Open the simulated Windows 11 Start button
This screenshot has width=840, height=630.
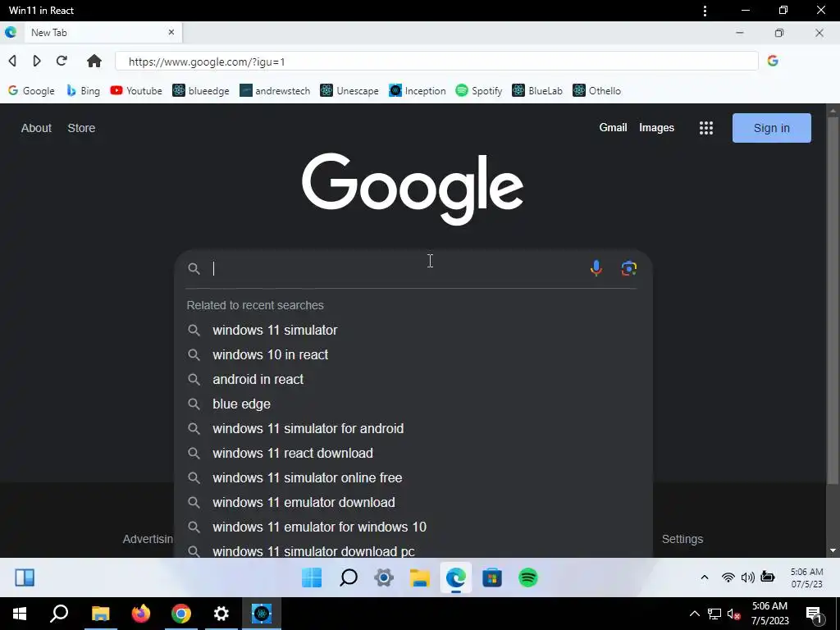coord(312,577)
